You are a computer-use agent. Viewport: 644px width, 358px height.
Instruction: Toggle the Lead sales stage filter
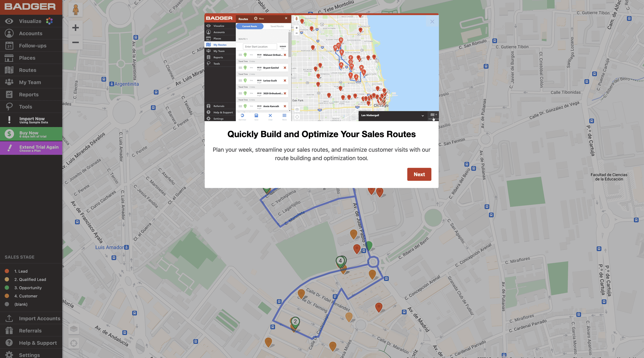21,271
